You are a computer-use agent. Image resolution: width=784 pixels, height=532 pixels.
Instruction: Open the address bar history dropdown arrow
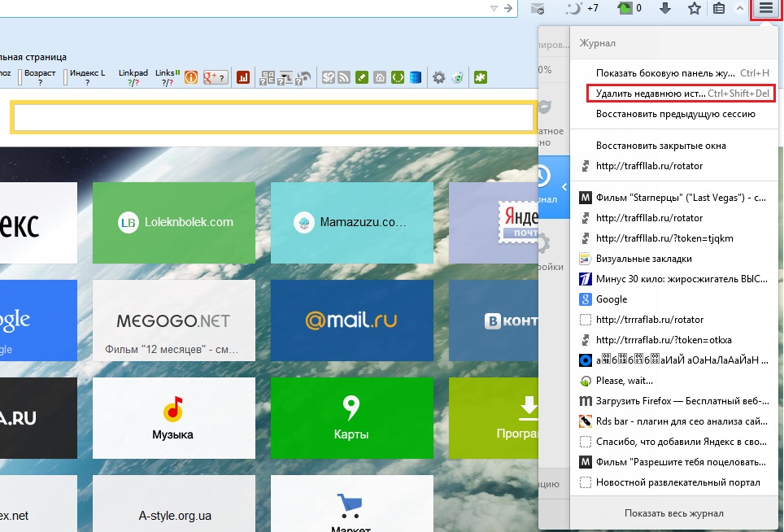coord(494,8)
